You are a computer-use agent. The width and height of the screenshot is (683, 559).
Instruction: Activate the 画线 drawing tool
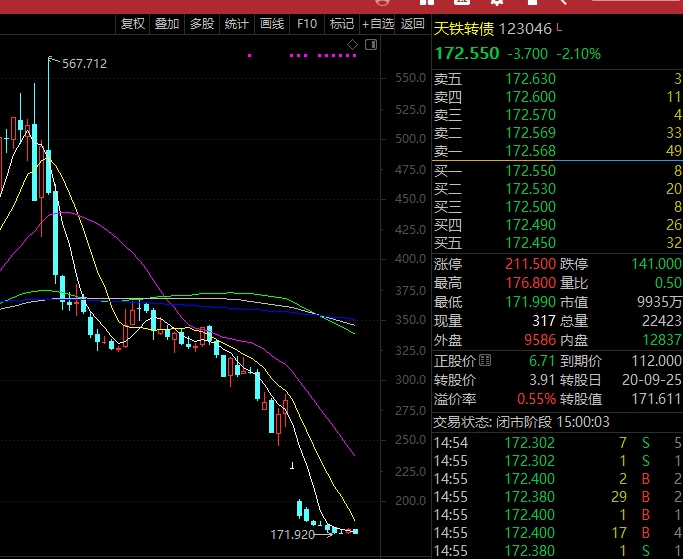[x=272, y=24]
